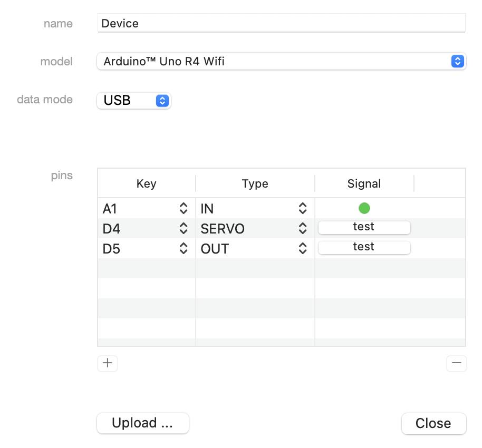Open the IN type selector arrows
Image resolution: width=482 pixels, height=448 pixels.
[x=303, y=208]
